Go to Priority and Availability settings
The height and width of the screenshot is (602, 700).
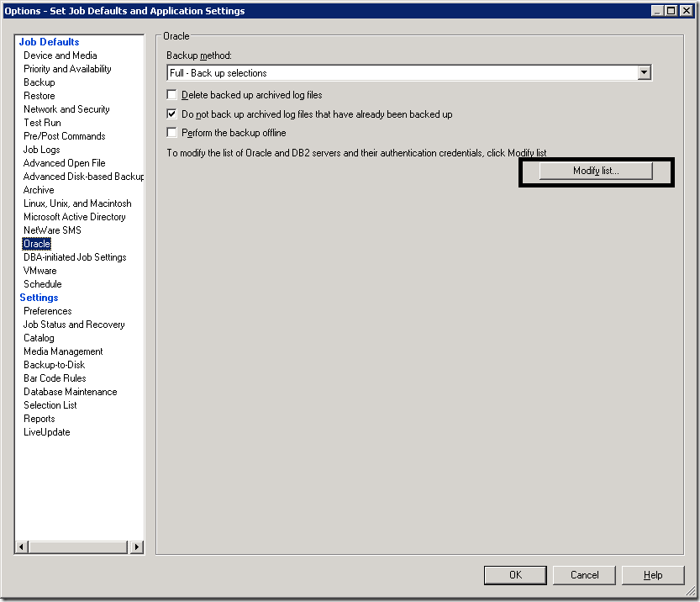[67, 69]
